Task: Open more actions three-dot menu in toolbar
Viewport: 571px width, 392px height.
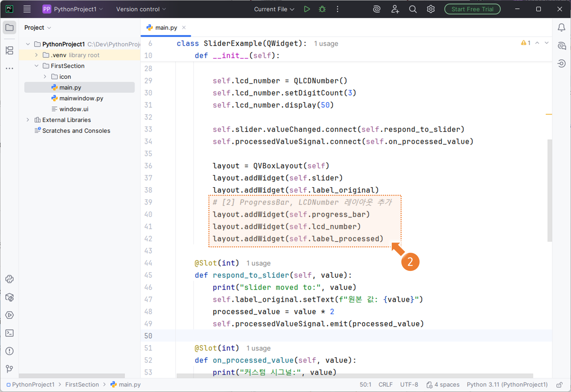Action: coord(338,9)
